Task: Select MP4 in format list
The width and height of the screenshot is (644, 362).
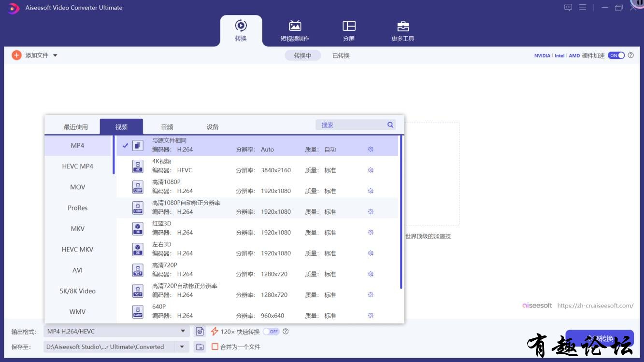Action: [x=78, y=146]
